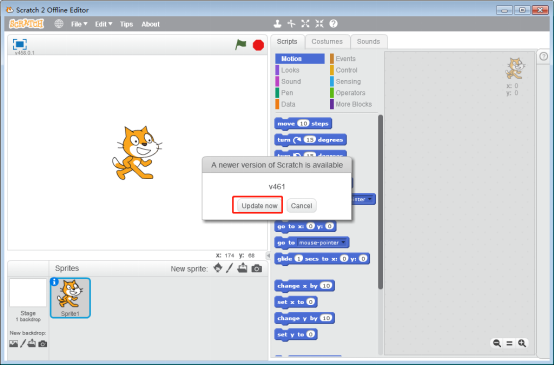Click the Scratch logo
554x365 pixels.
[x=26, y=24]
